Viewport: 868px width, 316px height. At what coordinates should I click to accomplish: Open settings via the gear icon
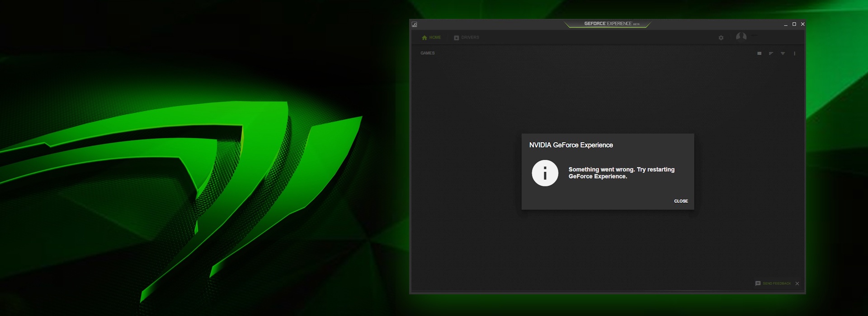tap(721, 38)
